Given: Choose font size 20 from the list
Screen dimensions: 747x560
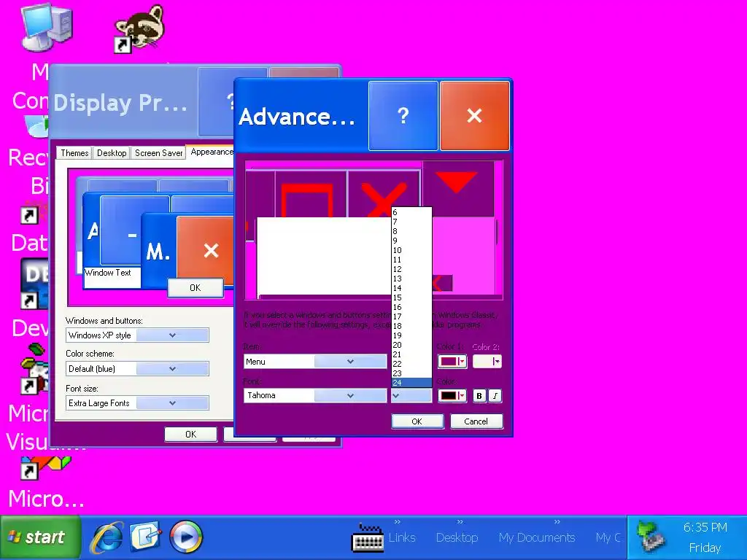Looking at the screenshot, I should [x=411, y=345].
